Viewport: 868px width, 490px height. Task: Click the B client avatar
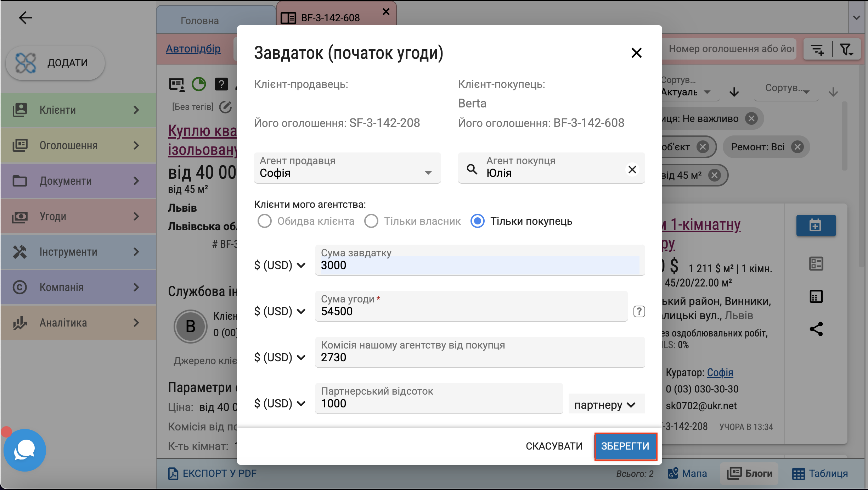click(190, 326)
